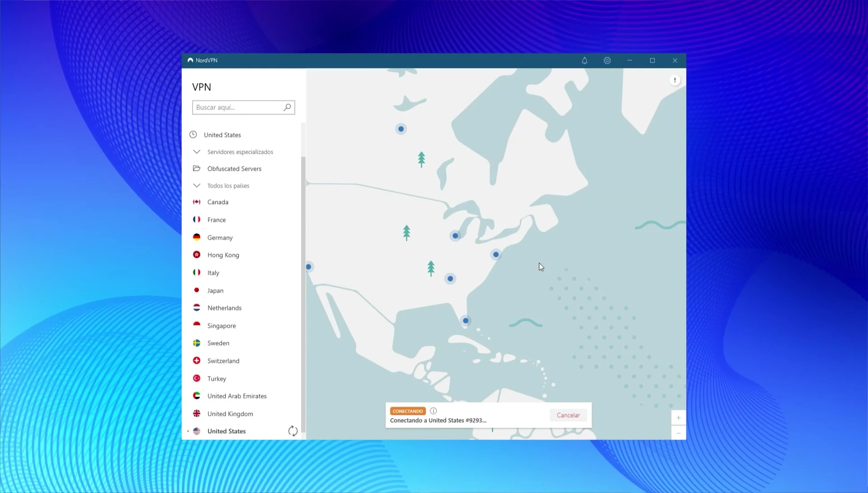Collapse the Todos los países section
Viewport: 868px width, 493px height.
tap(197, 185)
